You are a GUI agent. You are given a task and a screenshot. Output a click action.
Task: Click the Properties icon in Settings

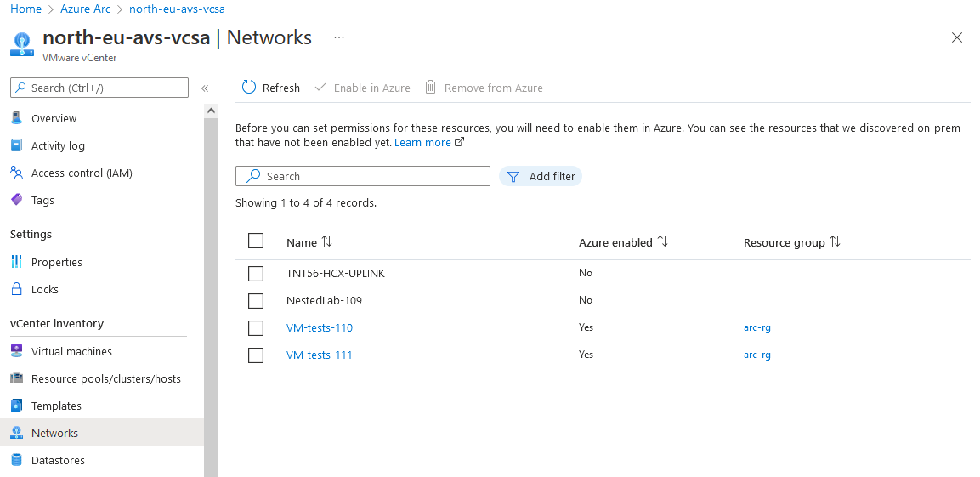pyautogui.click(x=17, y=262)
